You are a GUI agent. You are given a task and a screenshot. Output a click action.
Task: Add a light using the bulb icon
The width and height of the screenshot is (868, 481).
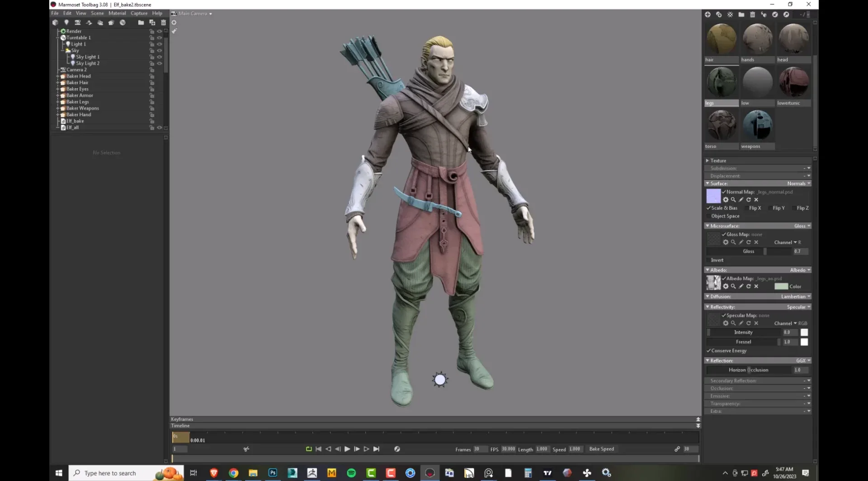[x=66, y=22]
